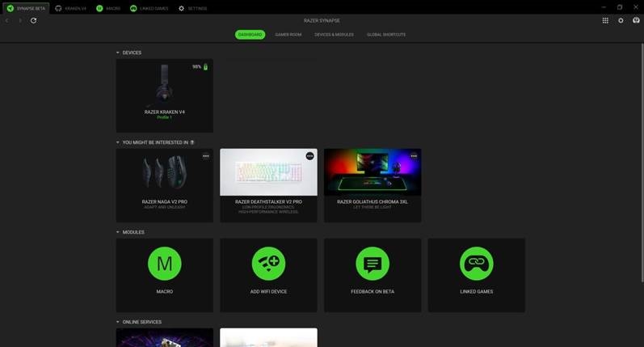Click the Linked Games label in Modules
644x347 pixels.
pyautogui.click(x=476, y=291)
